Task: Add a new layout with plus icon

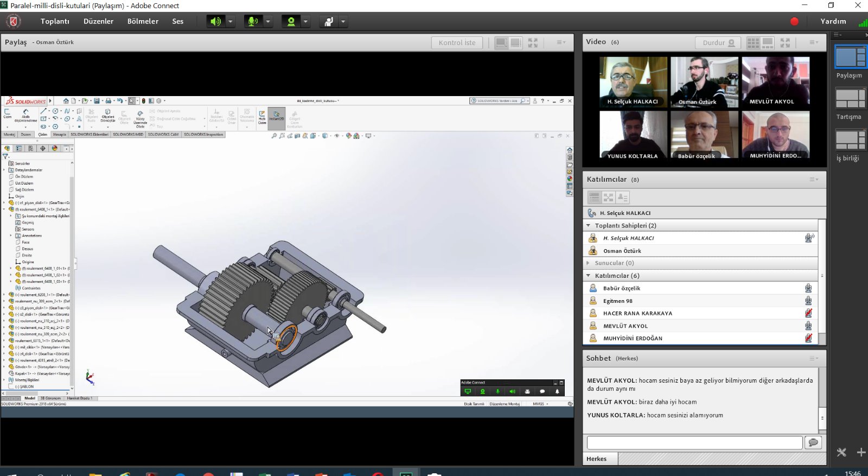Action: [860, 452]
